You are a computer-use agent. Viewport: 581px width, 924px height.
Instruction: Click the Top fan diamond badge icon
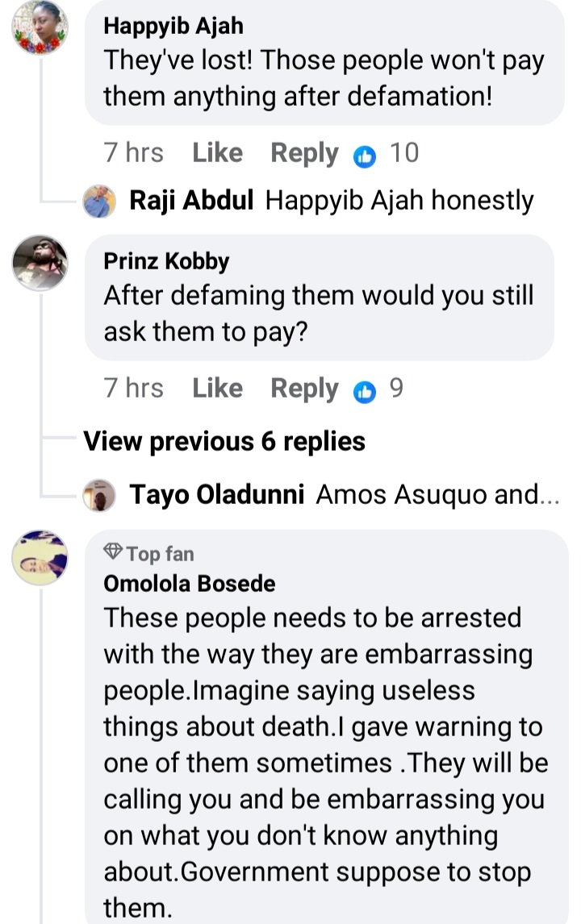(113, 552)
